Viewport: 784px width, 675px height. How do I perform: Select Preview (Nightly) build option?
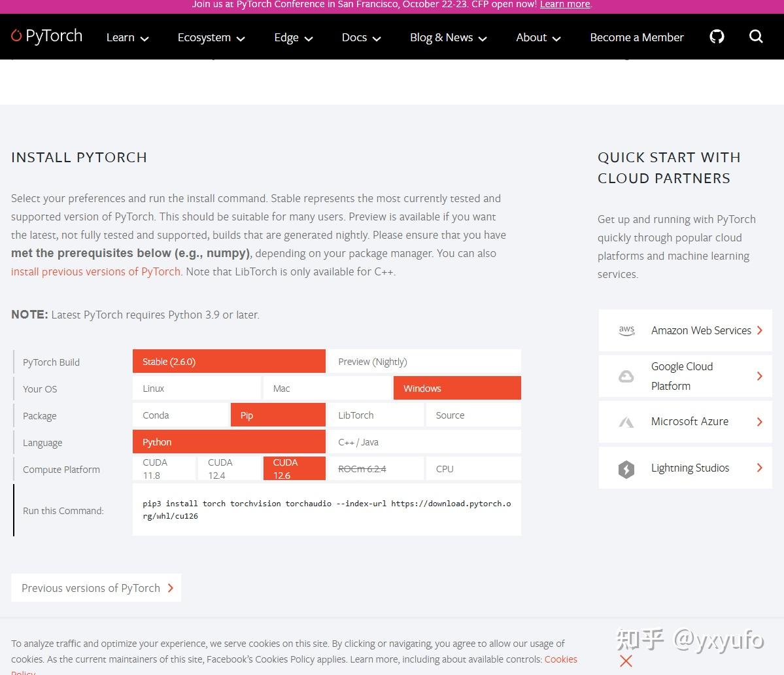pyautogui.click(x=424, y=362)
